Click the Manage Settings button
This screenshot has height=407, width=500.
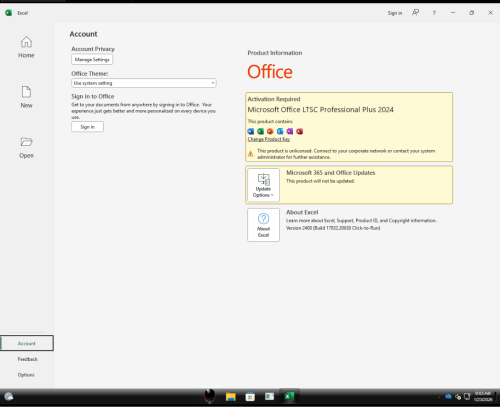92,60
